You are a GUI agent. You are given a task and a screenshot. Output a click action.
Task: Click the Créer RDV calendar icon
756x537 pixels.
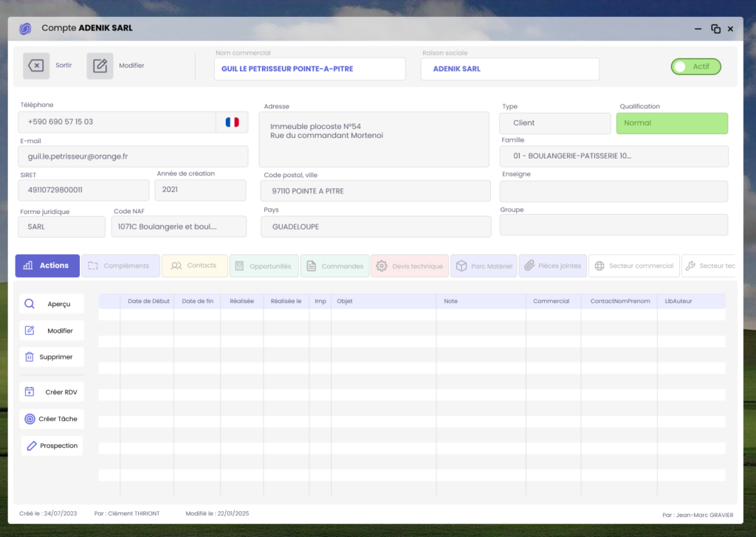coord(30,392)
